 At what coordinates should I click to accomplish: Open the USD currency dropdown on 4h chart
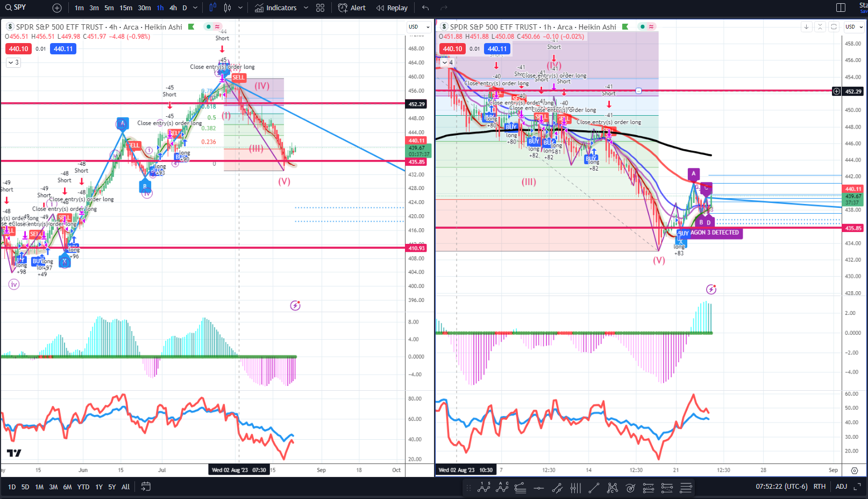point(419,26)
